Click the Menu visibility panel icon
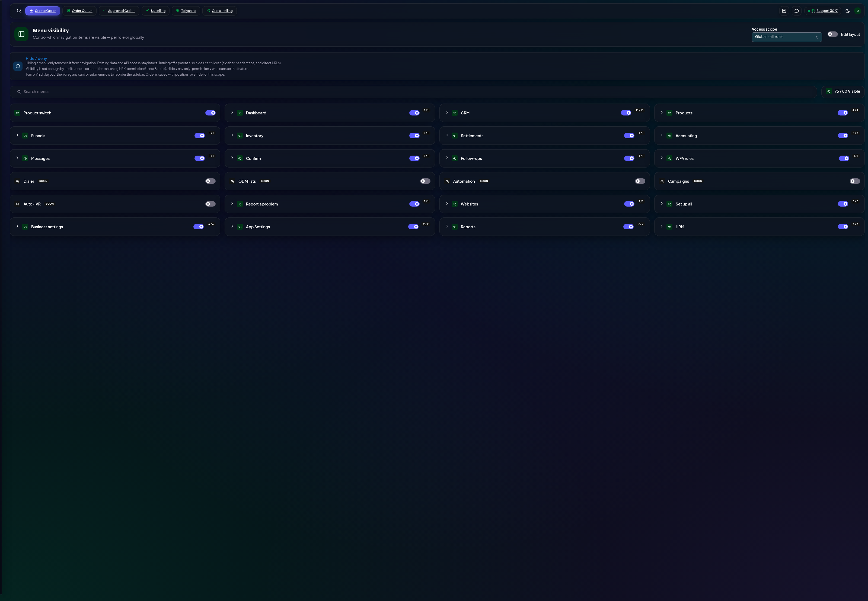 coord(21,34)
